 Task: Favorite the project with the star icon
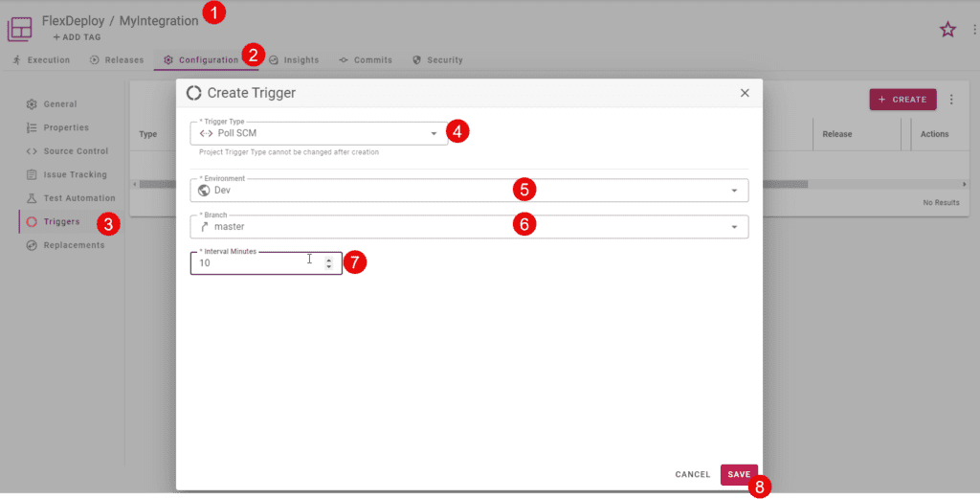tap(948, 30)
